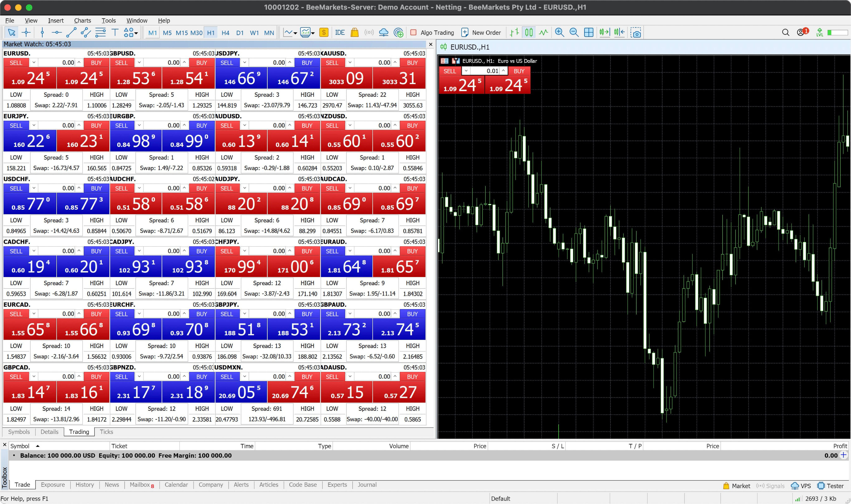Switch to the History tab

(85, 485)
